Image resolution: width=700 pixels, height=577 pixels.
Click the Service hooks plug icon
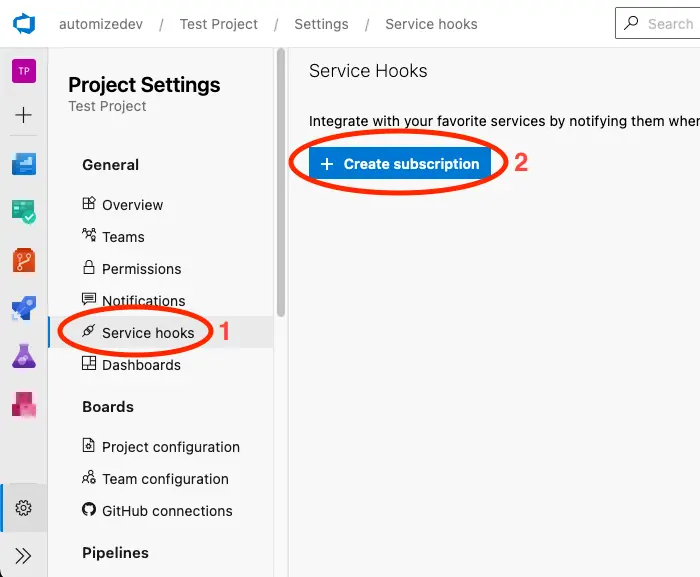pyautogui.click(x=88, y=331)
